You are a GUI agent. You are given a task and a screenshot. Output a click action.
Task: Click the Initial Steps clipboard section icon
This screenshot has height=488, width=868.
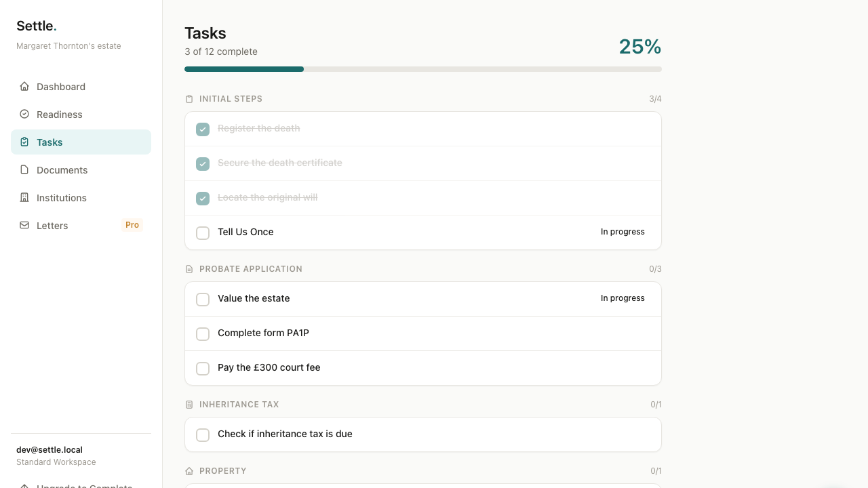189,99
